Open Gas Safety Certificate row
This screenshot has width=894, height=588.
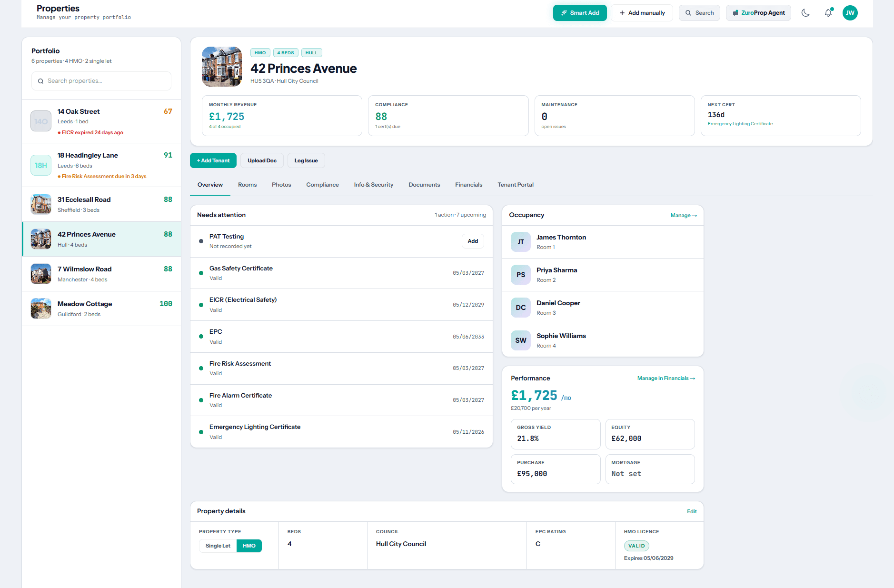tap(341, 273)
